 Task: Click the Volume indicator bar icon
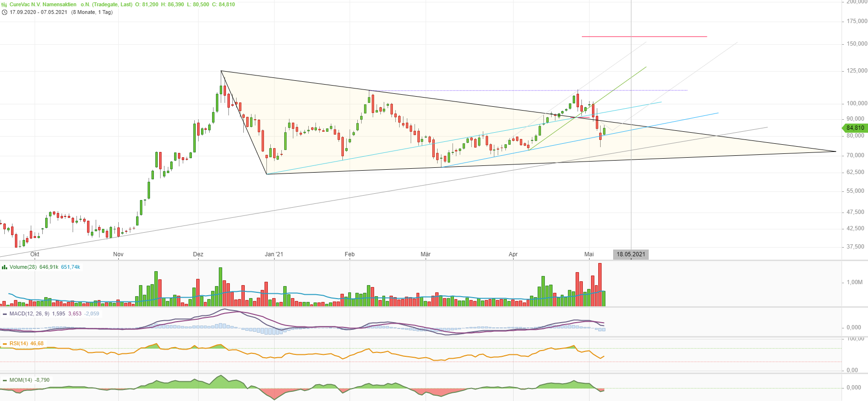pos(4,267)
